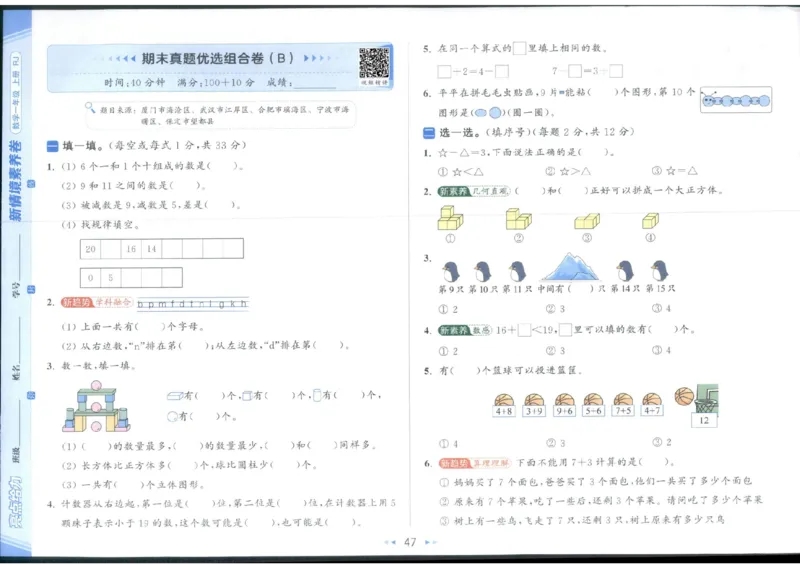Click the heading 数一数,填一填
800x566 pixels.
98,366
